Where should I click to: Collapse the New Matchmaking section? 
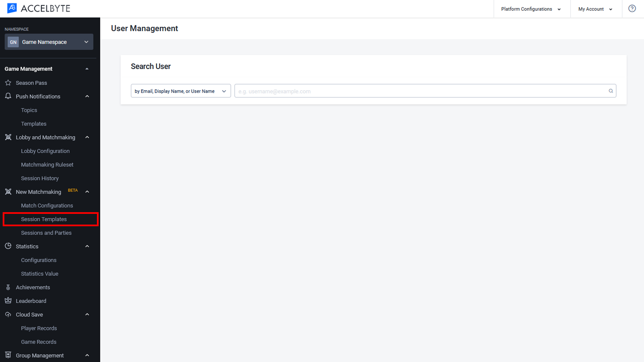(88, 192)
